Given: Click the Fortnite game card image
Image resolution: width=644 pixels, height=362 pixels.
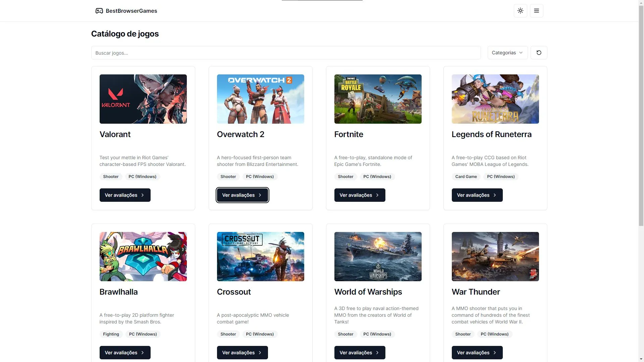Looking at the screenshot, I should (x=378, y=99).
